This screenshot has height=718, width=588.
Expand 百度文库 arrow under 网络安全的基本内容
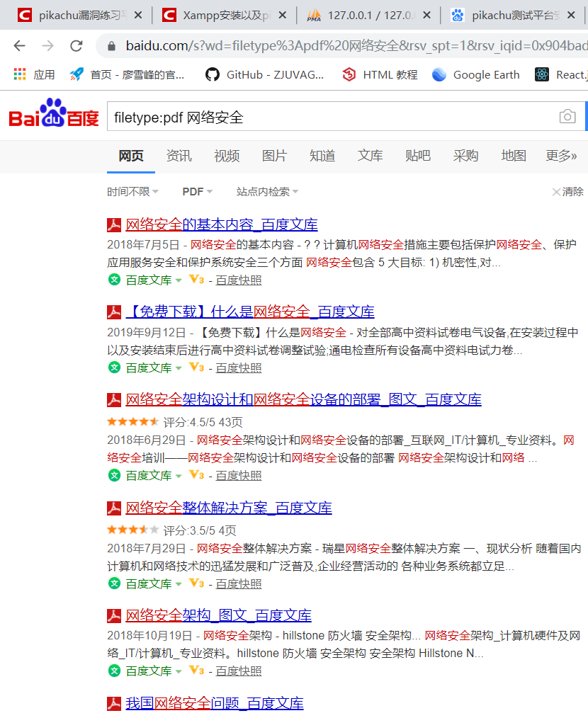tap(179, 280)
